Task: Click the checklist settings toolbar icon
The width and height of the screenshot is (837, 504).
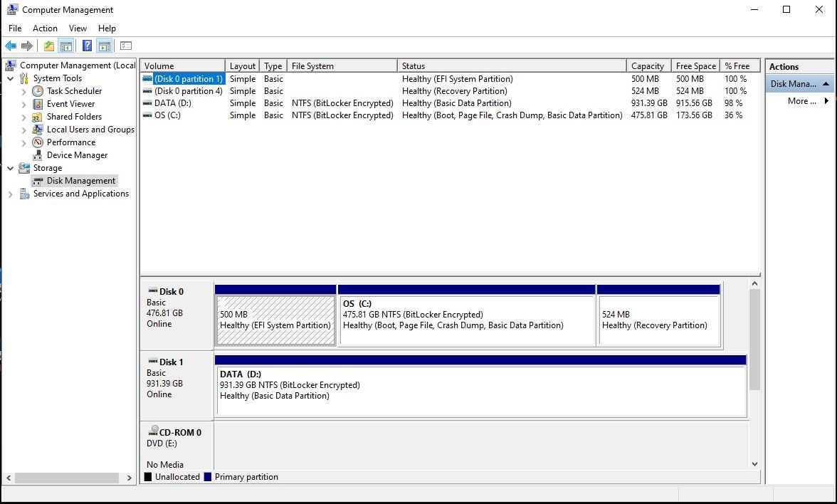Action: click(126, 46)
